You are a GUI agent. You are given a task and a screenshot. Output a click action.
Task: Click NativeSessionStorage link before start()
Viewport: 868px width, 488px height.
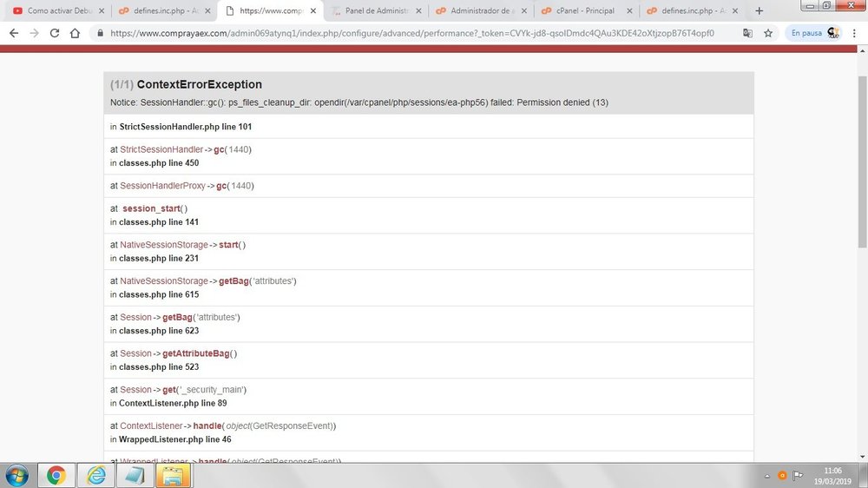tap(164, 244)
